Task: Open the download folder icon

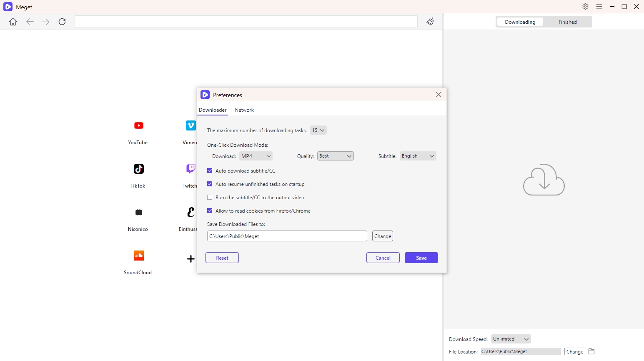Action: (591, 351)
